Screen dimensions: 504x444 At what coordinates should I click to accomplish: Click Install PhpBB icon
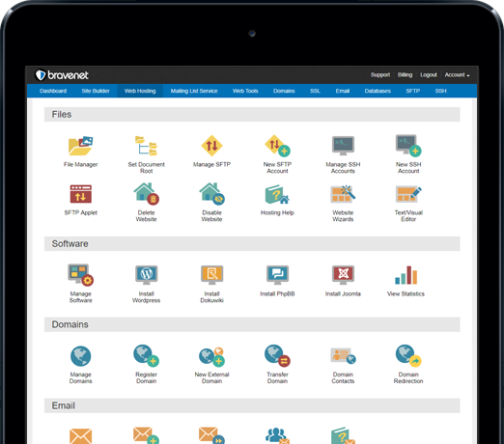pos(277,275)
